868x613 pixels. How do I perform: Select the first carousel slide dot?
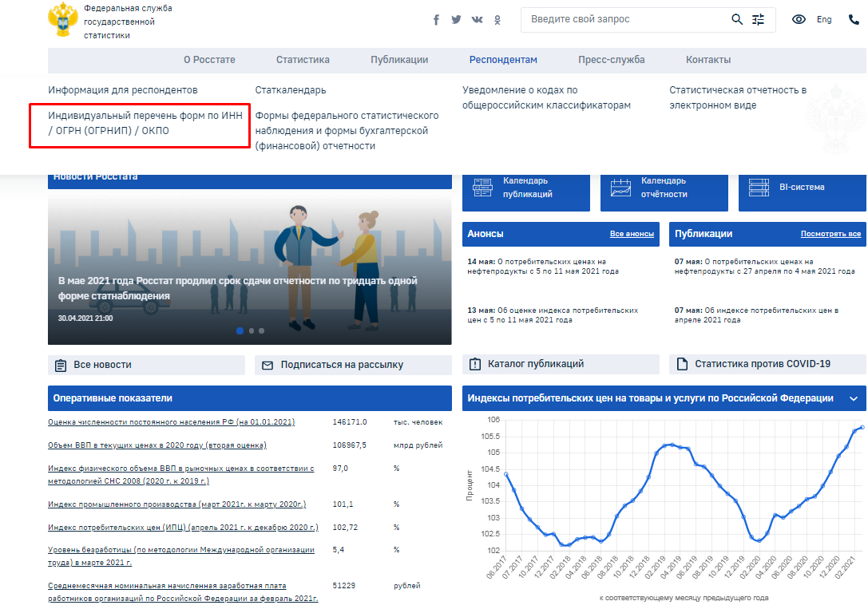(240, 330)
